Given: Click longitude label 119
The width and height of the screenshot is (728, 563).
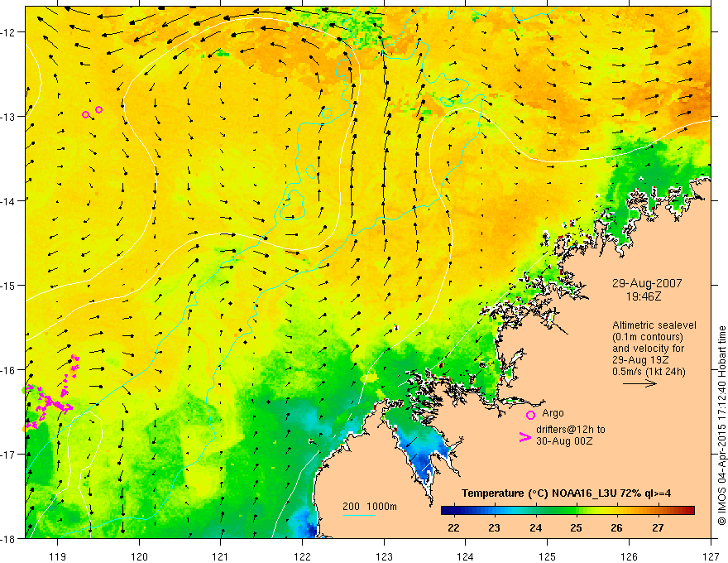Looking at the screenshot, I should [58, 556].
